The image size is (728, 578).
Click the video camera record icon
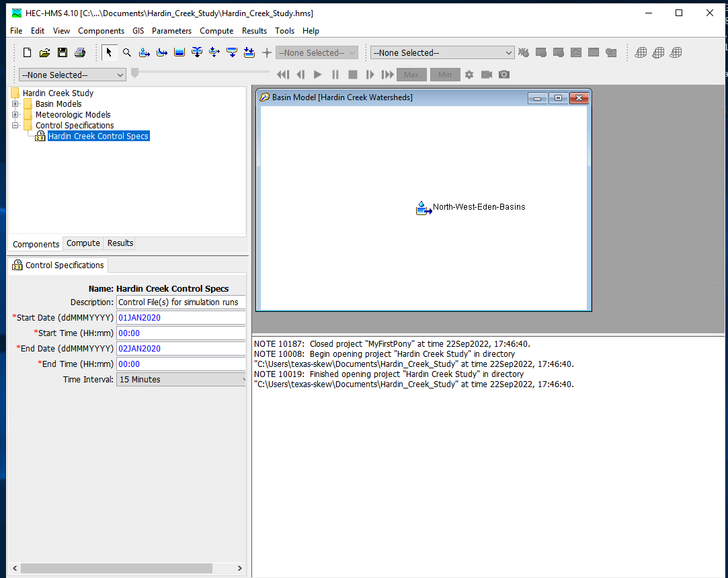click(487, 75)
